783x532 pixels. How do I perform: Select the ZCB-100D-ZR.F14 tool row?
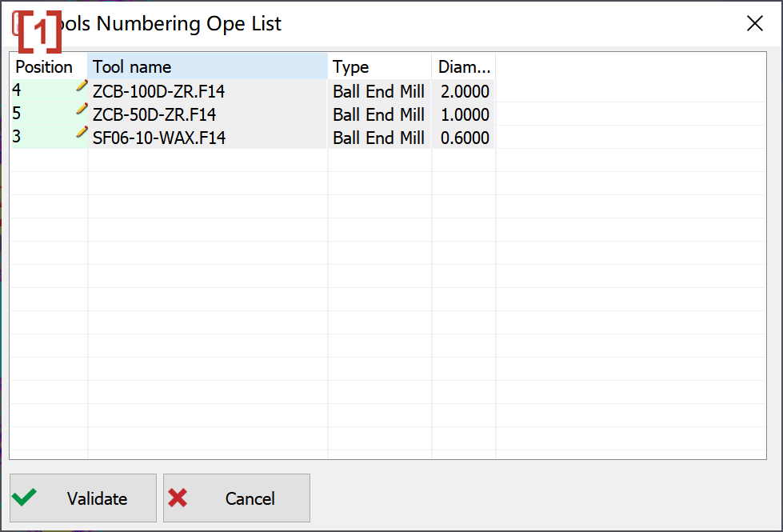[253, 91]
